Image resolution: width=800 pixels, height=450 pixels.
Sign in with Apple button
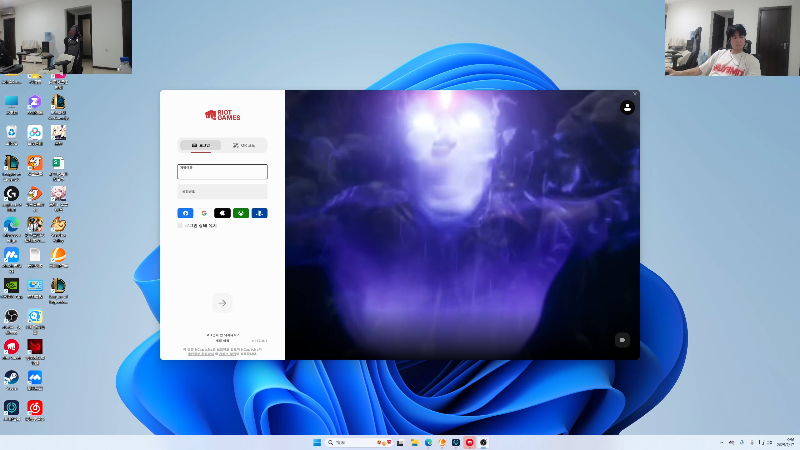[x=222, y=213]
